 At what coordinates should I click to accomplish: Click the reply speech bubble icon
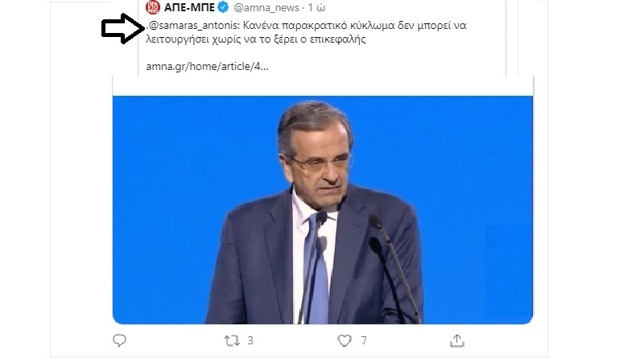pyautogui.click(x=119, y=340)
